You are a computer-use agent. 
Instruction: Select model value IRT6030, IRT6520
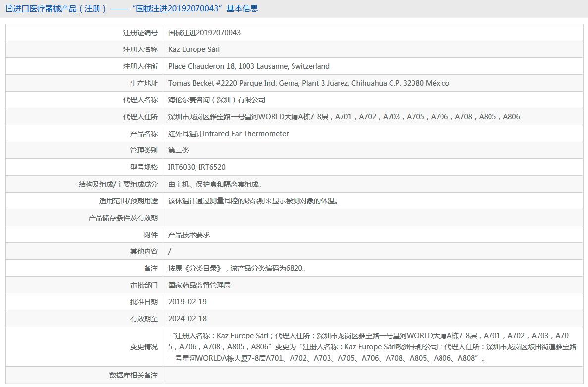(197, 167)
